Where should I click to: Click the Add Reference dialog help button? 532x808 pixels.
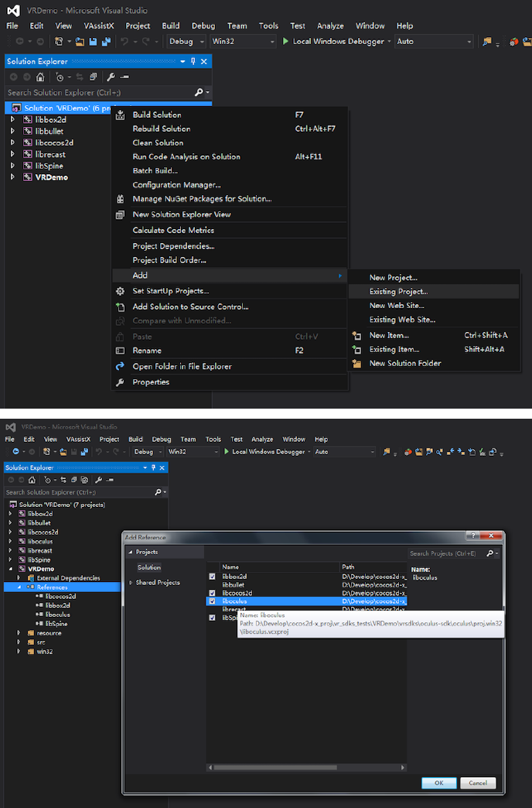(472, 536)
